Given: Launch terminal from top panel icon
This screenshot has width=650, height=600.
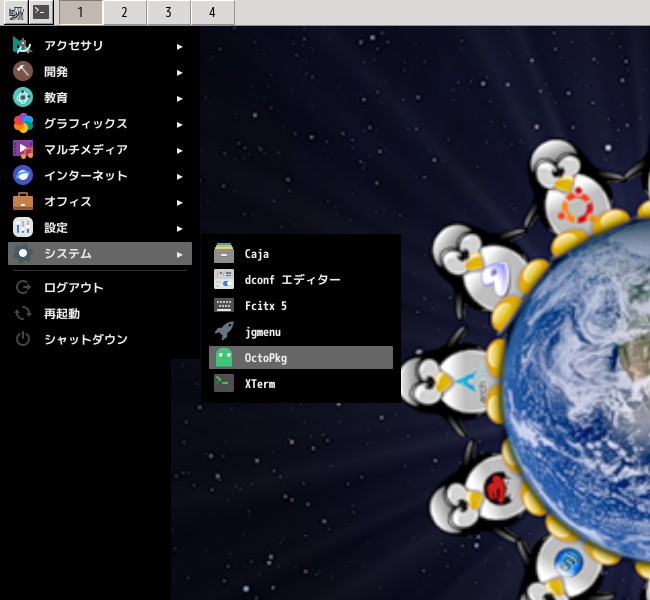Looking at the screenshot, I should point(41,12).
